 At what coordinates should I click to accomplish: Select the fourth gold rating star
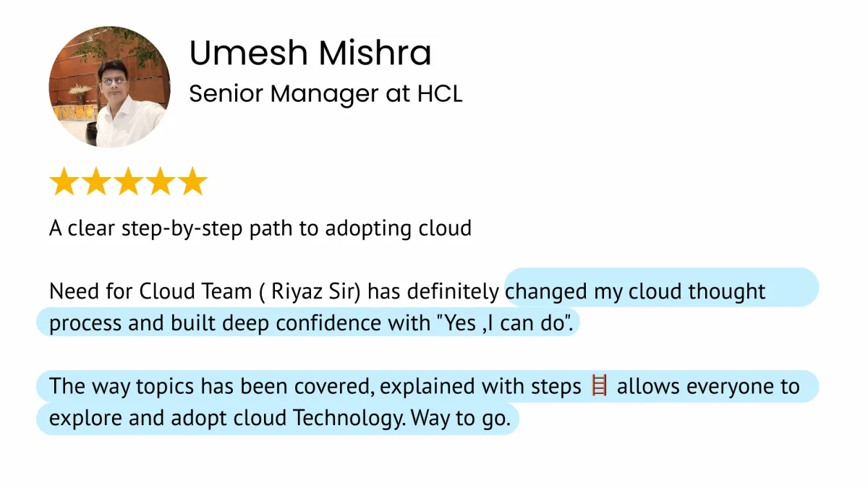pyautogui.click(x=161, y=182)
